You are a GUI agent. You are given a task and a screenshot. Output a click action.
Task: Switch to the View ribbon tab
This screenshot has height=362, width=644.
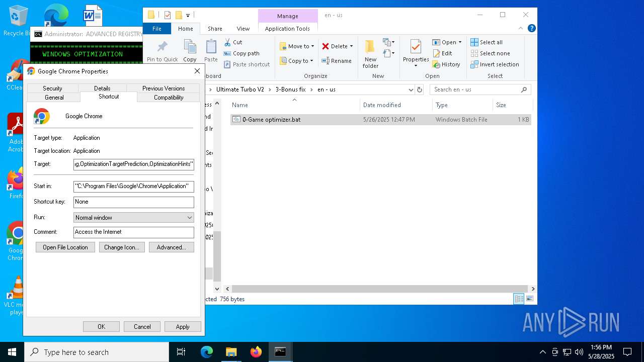point(243,29)
